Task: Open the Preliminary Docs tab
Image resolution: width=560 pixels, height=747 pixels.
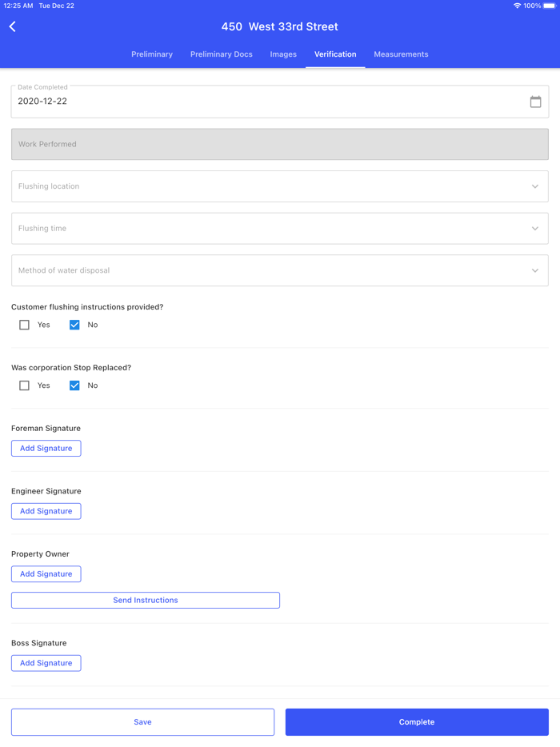Action: (x=222, y=54)
